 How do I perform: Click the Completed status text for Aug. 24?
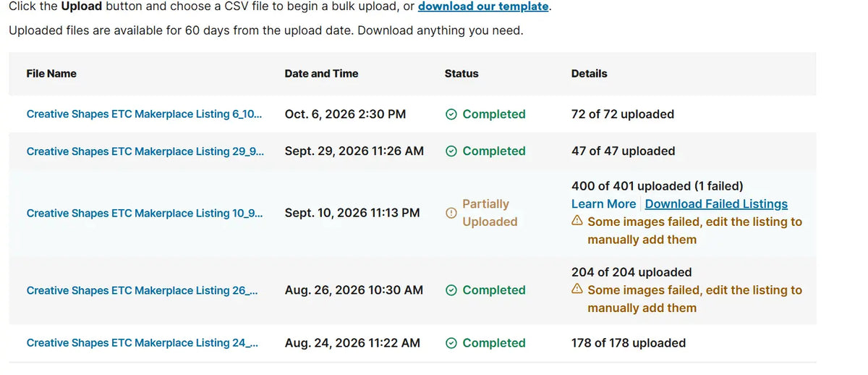494,343
